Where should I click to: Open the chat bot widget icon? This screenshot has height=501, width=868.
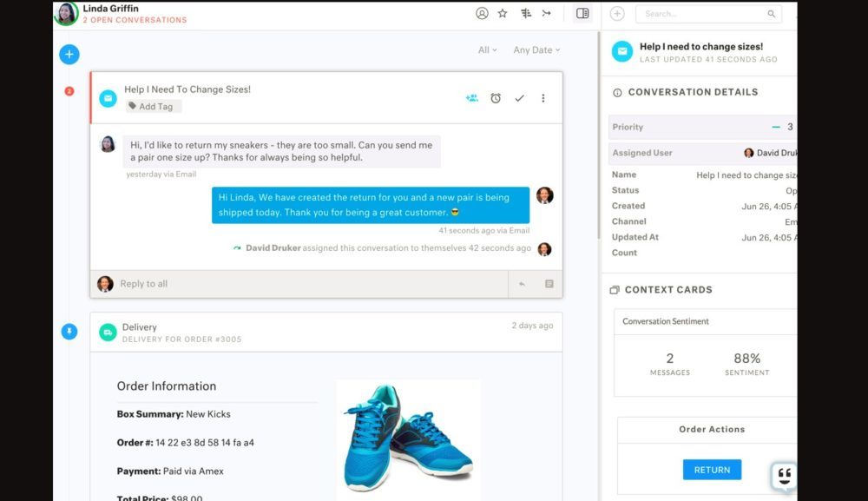783,476
